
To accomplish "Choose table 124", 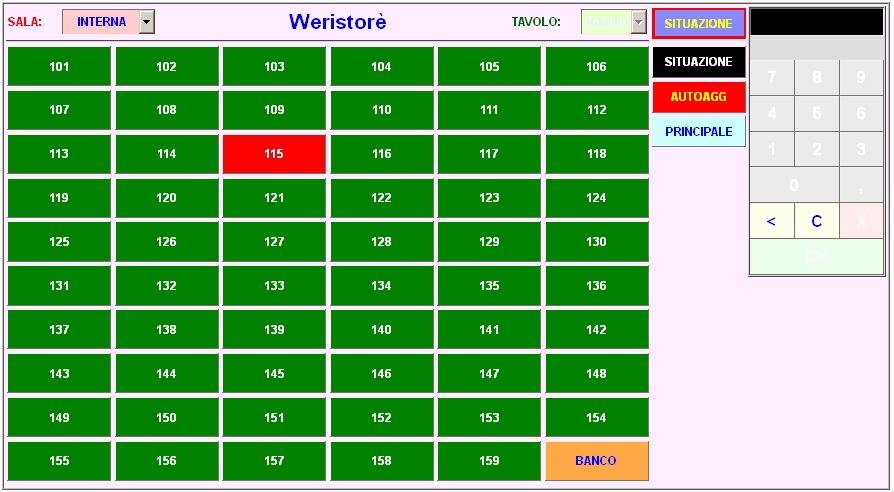I will (x=596, y=198).
